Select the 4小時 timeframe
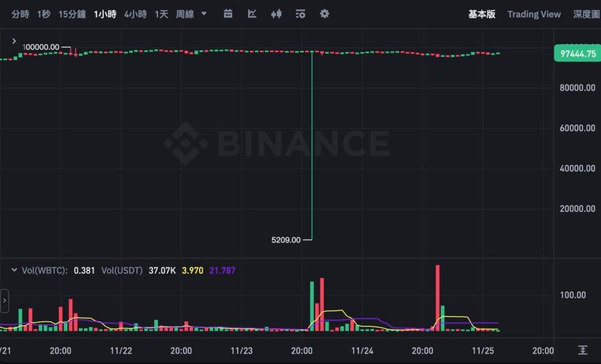Screen dimensions: 601x364 (x=136, y=14)
